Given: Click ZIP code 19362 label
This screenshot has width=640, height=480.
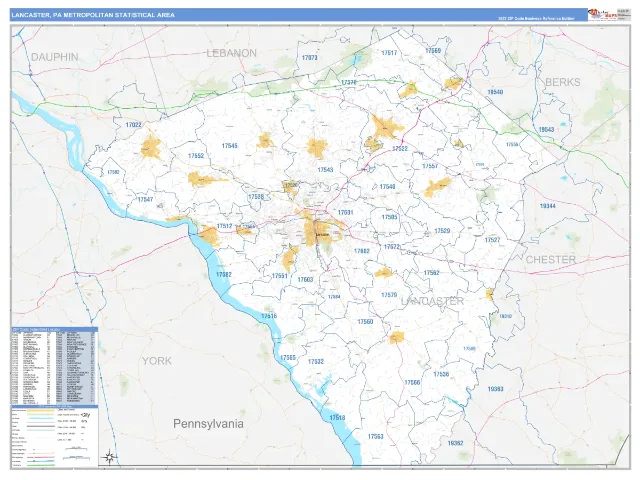Looking at the screenshot, I should point(455,443).
